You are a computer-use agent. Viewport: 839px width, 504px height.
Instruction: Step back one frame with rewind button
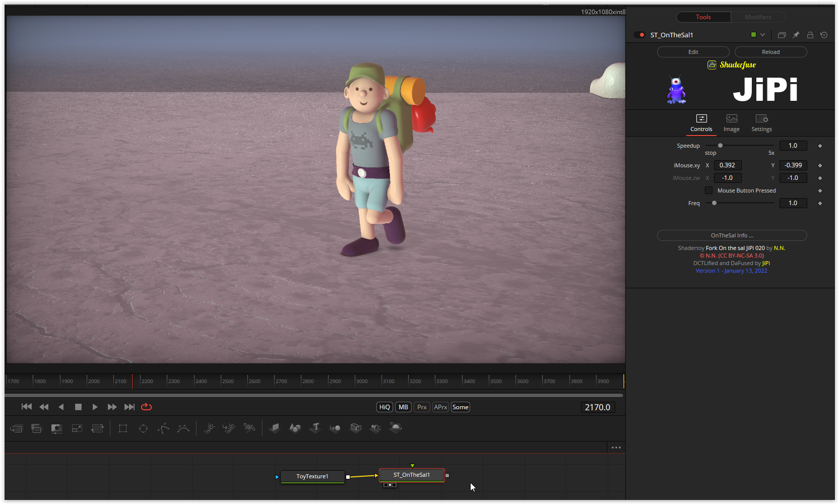point(44,407)
